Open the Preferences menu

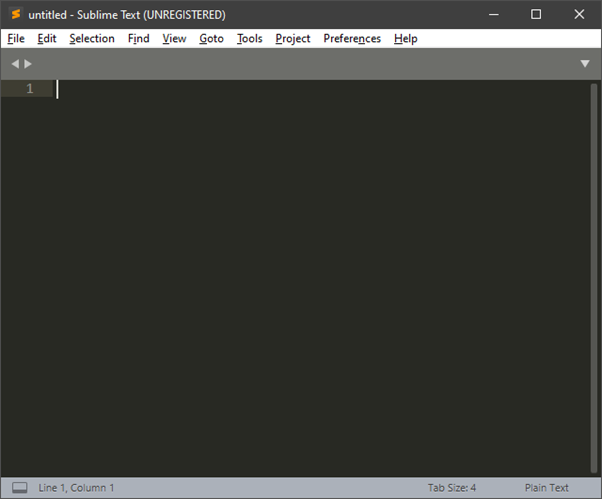click(352, 38)
